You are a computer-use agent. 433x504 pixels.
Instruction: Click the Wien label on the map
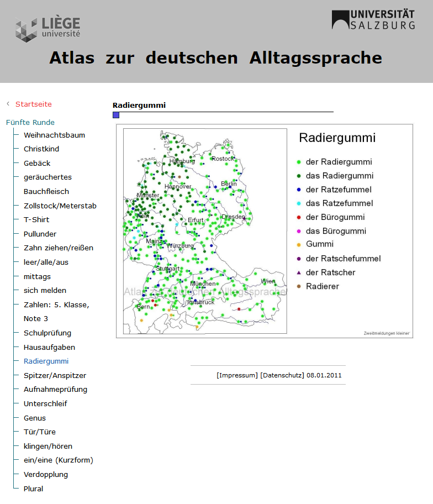click(x=268, y=281)
